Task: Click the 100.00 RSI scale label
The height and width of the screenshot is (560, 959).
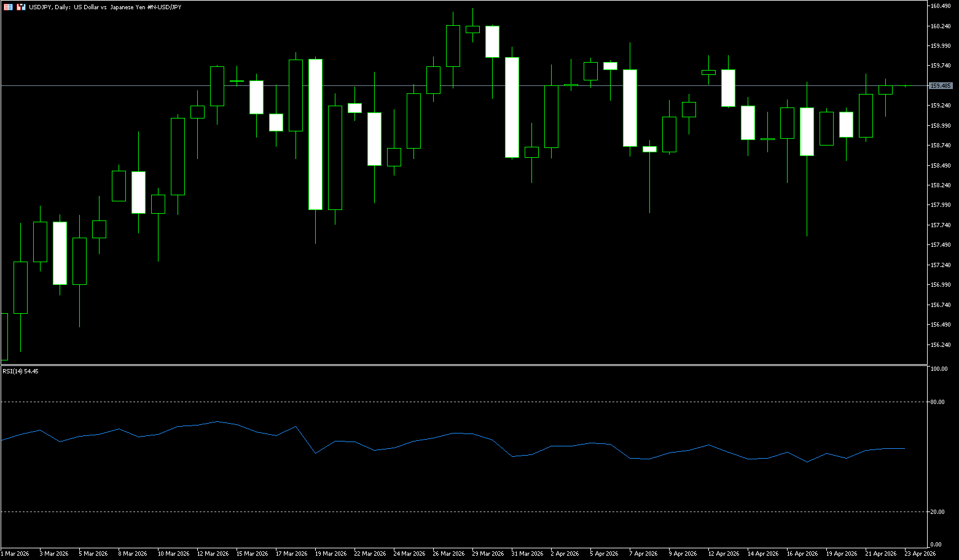Action: 939,369
